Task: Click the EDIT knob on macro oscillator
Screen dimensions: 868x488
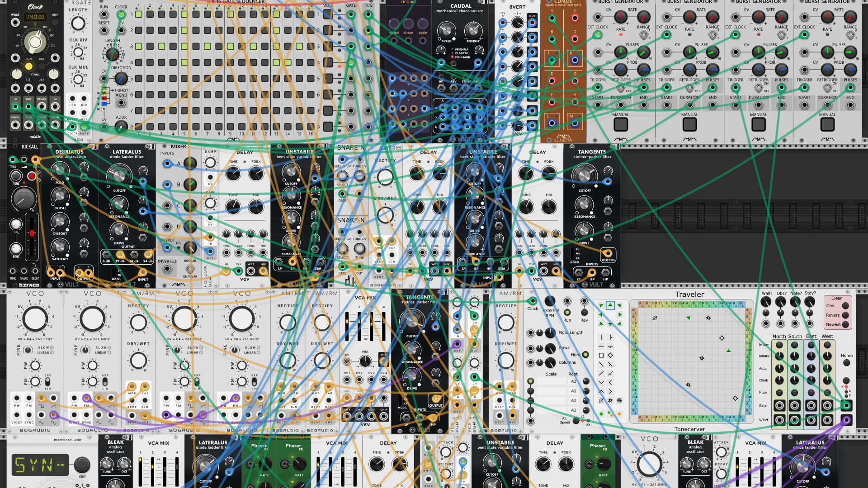Action: tap(82, 464)
